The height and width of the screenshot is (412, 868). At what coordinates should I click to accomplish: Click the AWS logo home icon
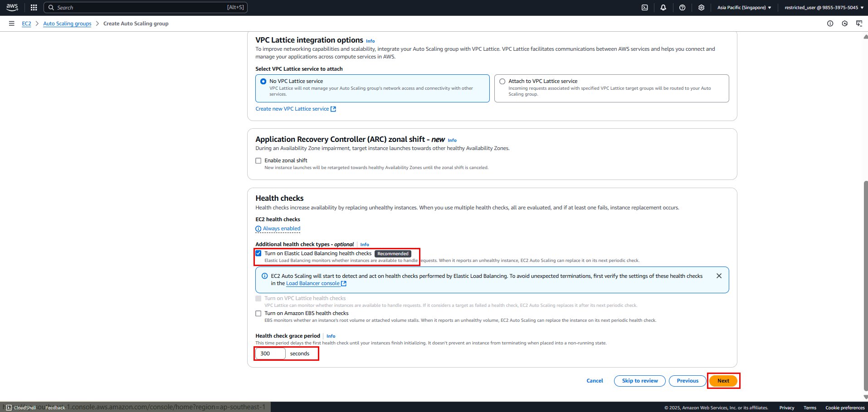[x=12, y=7]
